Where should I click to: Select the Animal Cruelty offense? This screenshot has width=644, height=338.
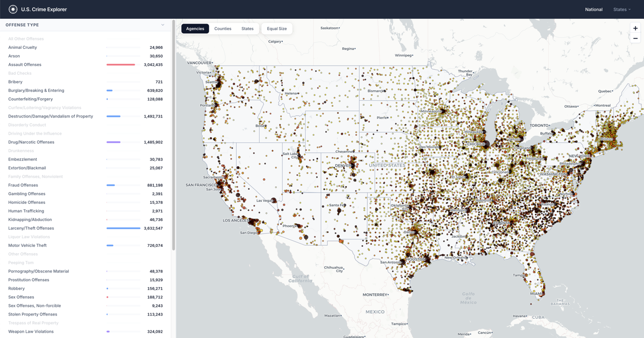click(85, 47)
